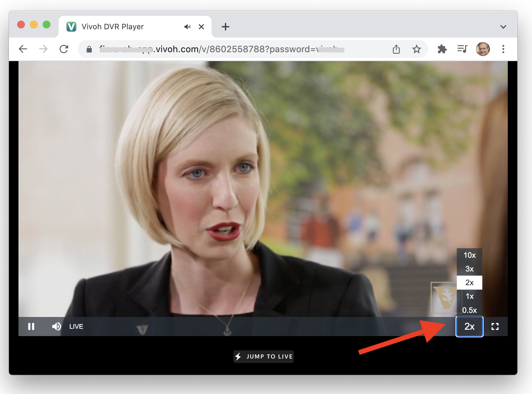Open a new browser tab

coord(226,27)
